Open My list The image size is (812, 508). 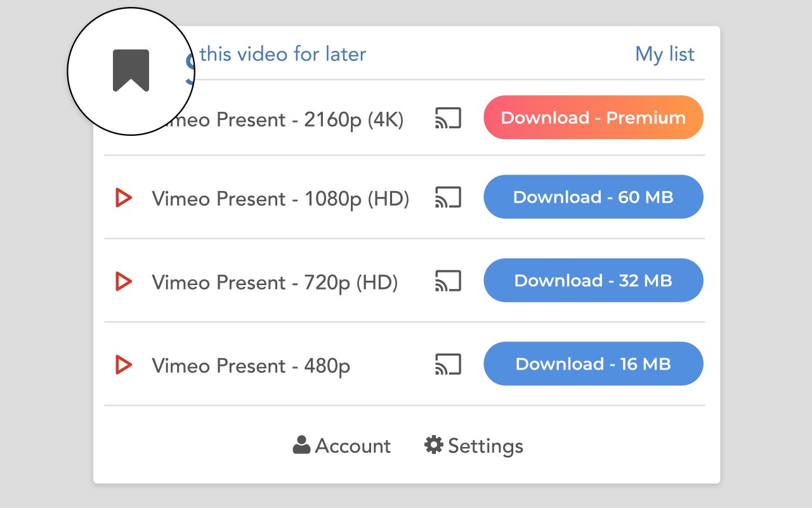click(x=665, y=55)
